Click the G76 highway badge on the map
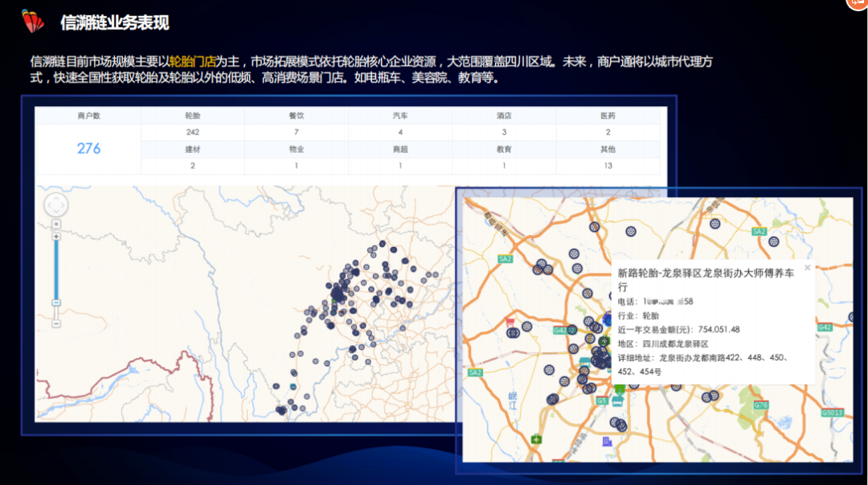The image size is (868, 485). pyautogui.click(x=760, y=405)
